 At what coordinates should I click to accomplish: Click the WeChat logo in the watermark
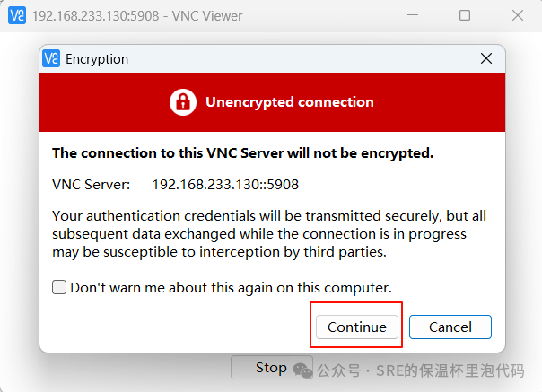[x=304, y=370]
